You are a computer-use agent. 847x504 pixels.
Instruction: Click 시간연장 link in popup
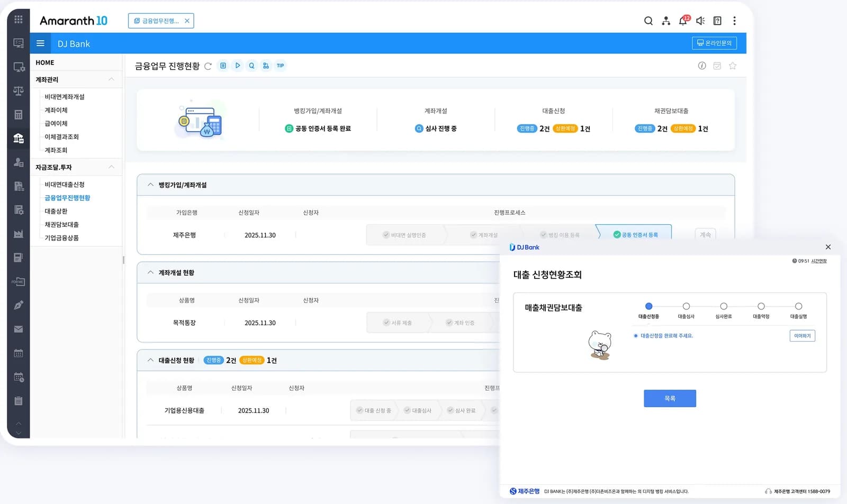(818, 261)
